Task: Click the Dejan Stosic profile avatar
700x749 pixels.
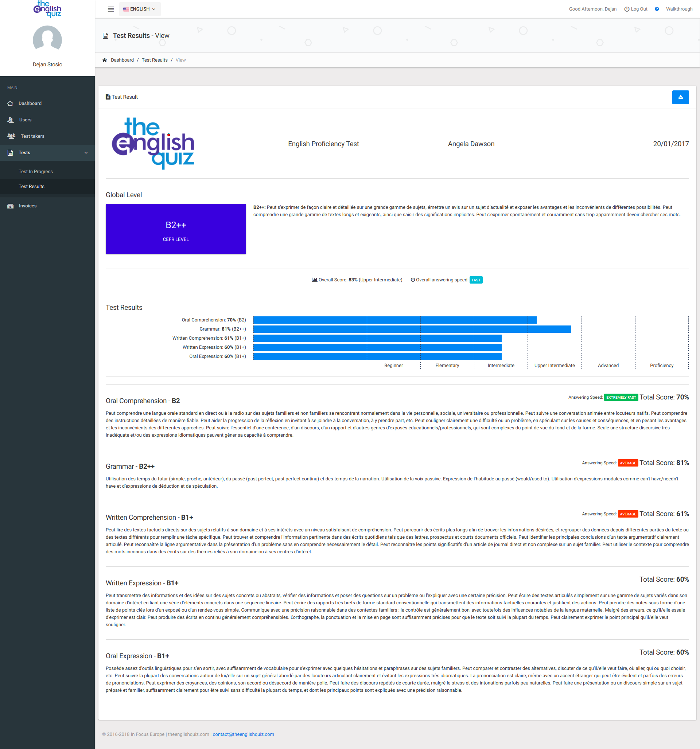Action: [x=47, y=40]
